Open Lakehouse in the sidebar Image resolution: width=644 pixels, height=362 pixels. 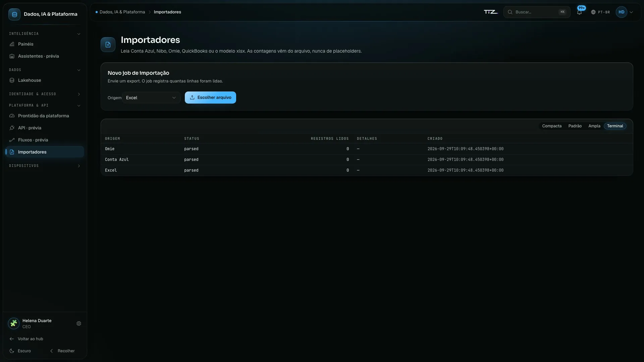[45, 80]
